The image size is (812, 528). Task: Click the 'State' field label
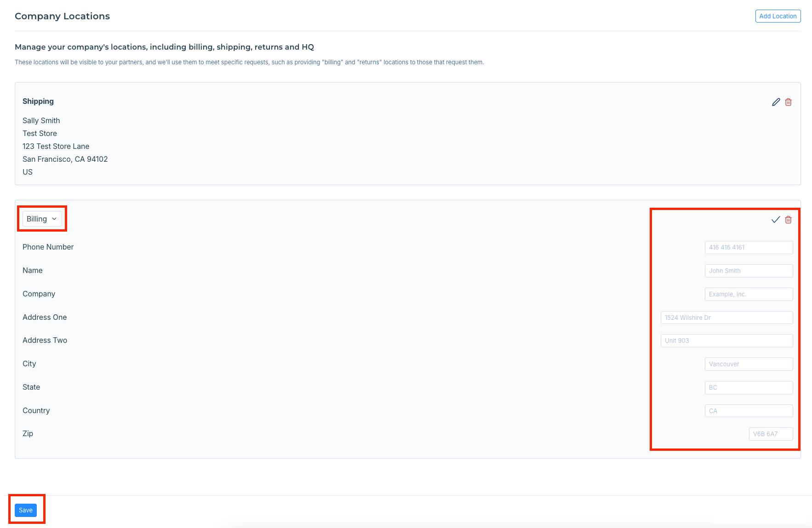31,387
